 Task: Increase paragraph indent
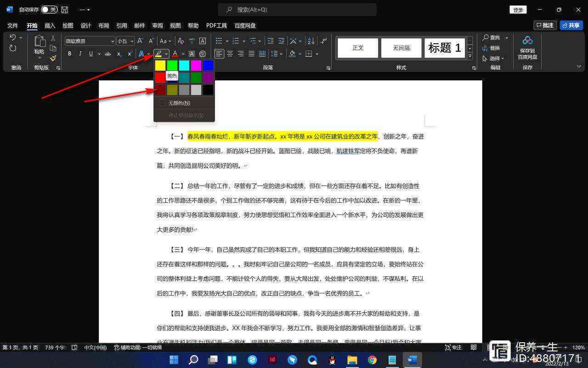[281, 41]
